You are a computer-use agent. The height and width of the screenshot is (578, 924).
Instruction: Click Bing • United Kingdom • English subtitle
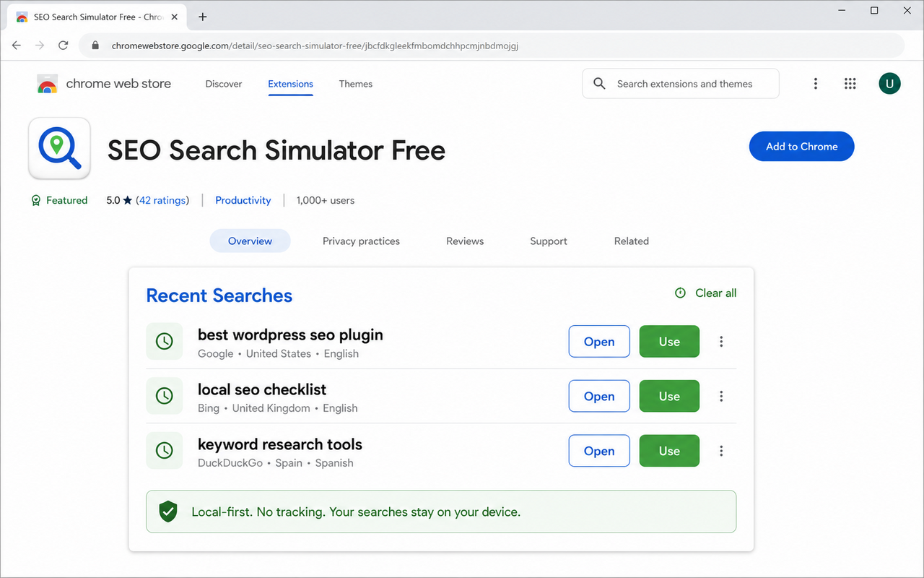[x=278, y=408]
